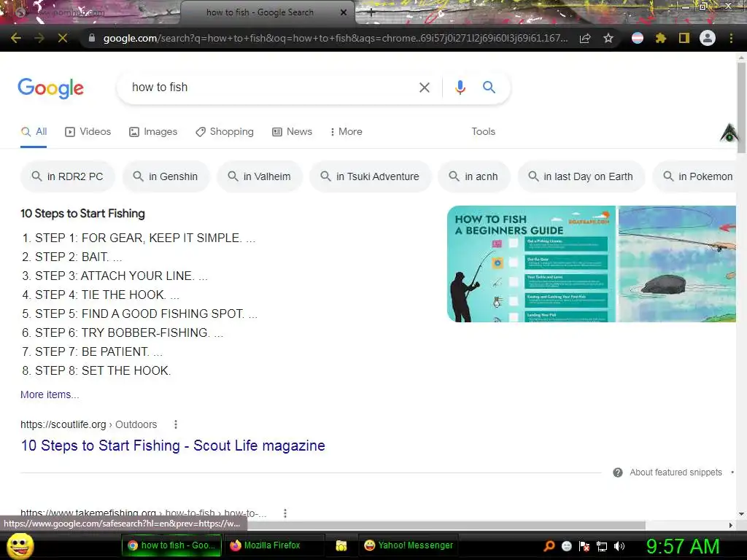Click the scrollbar down arrow
This screenshot has height=560, width=747.
pos(741,514)
